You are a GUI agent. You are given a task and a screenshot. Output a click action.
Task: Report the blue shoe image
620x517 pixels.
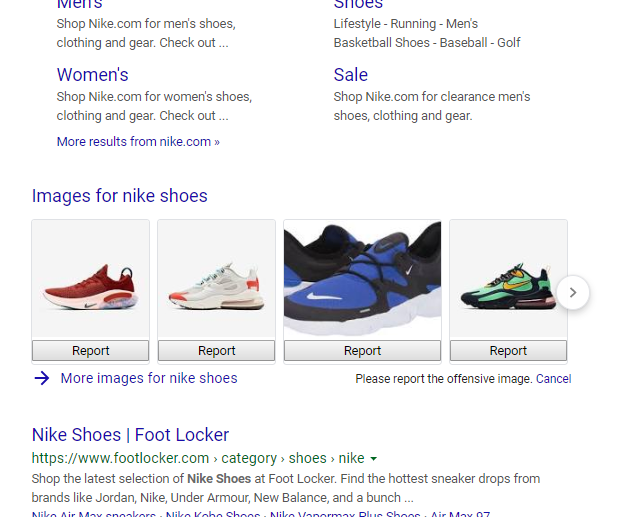click(362, 351)
